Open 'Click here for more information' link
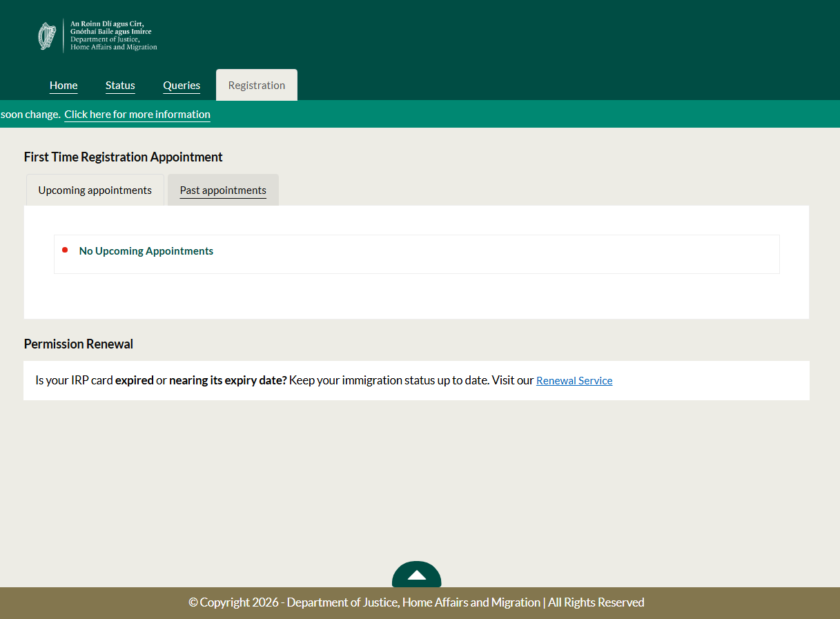840x619 pixels. coord(137,115)
